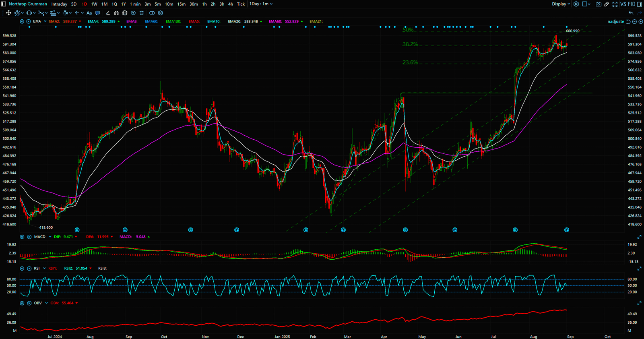Image resolution: width=644 pixels, height=339 pixels.
Task: Click the nadjuste adjustment label
Action: [615, 22]
